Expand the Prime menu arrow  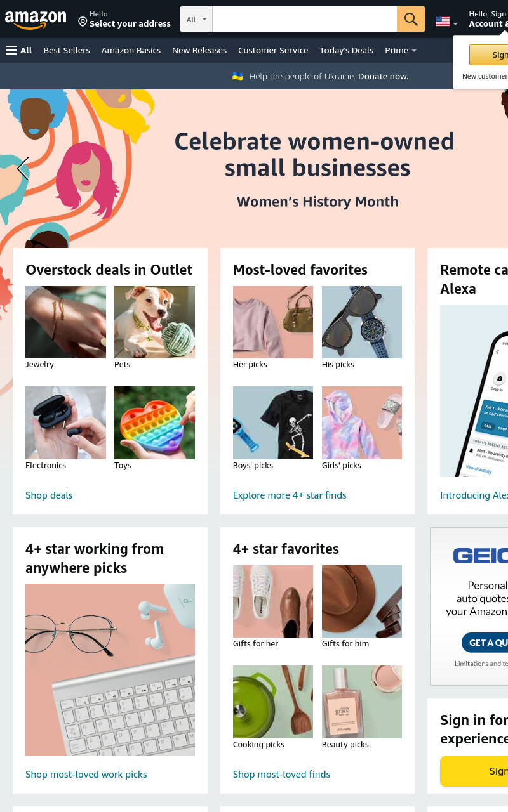414,51
